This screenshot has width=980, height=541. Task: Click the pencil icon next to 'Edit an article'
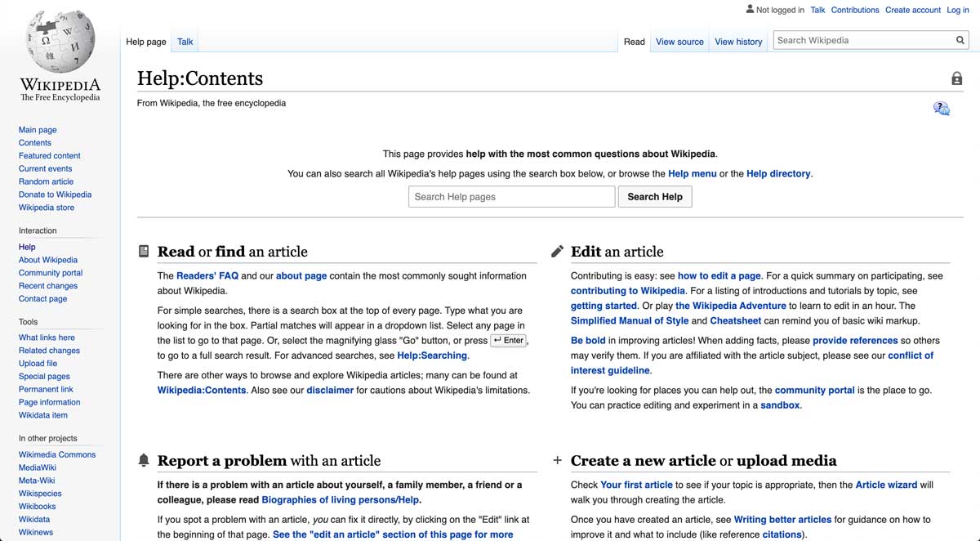(x=557, y=249)
